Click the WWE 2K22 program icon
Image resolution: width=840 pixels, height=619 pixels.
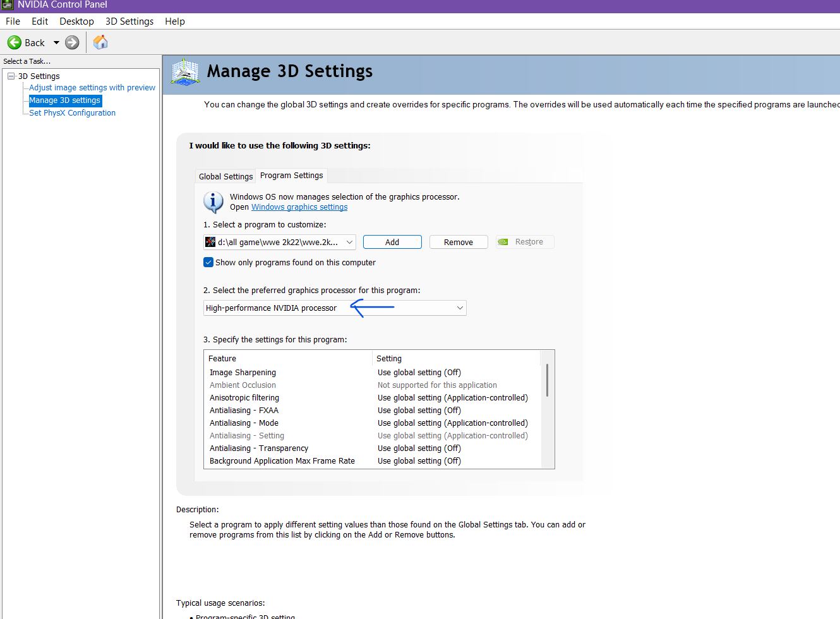(x=210, y=242)
